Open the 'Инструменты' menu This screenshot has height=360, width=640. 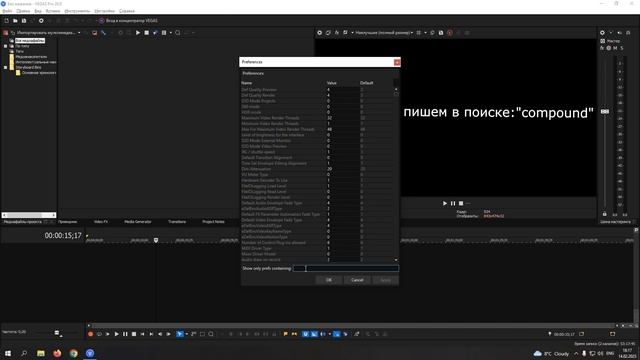pyautogui.click(x=77, y=11)
